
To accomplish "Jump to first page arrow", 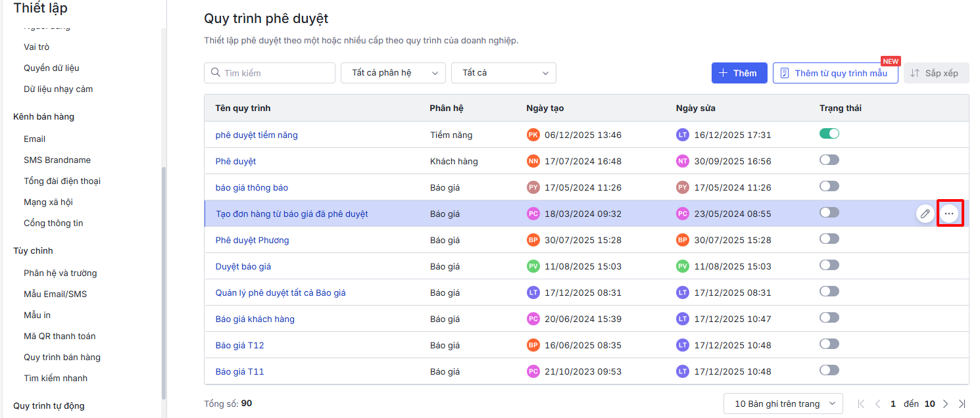I will (x=861, y=404).
